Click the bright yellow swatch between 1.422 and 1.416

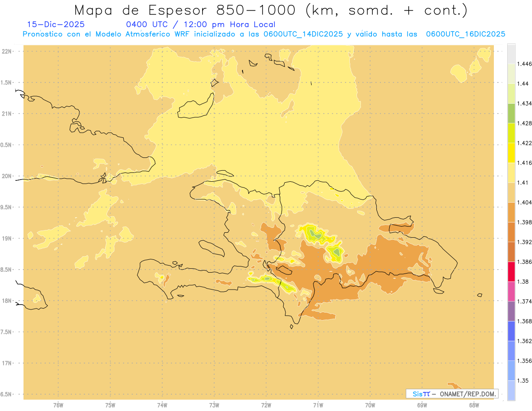click(511, 153)
